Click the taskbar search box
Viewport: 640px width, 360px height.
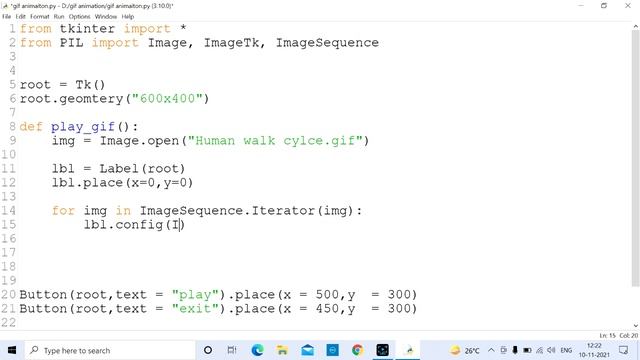(110, 350)
